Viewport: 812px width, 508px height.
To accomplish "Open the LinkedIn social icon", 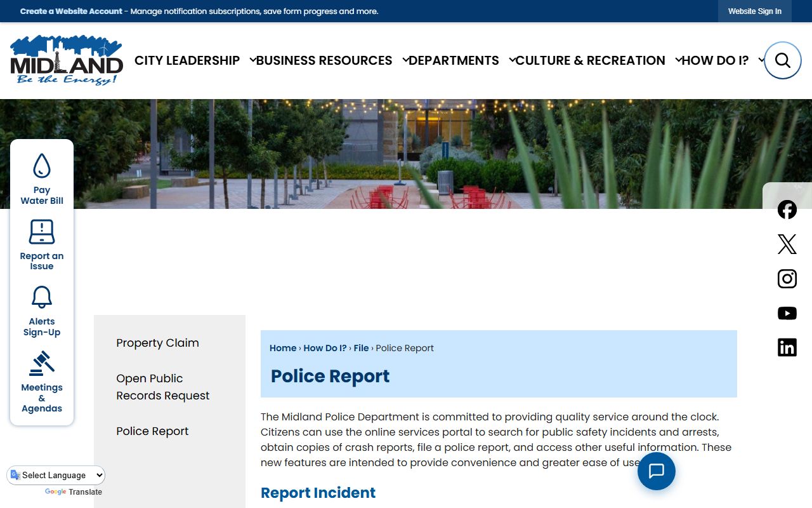I will coord(787,347).
